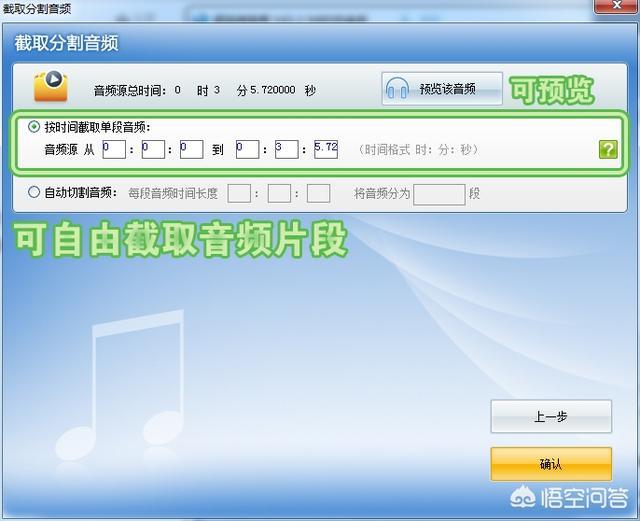Click the start minute input field
640x521 pixels.
[x=153, y=149]
